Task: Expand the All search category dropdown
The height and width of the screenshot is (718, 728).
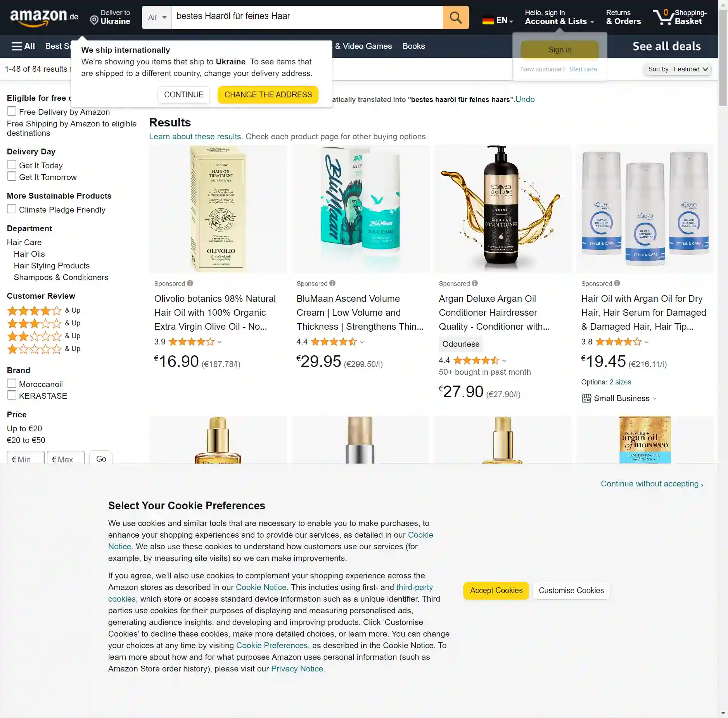Action: click(x=157, y=17)
